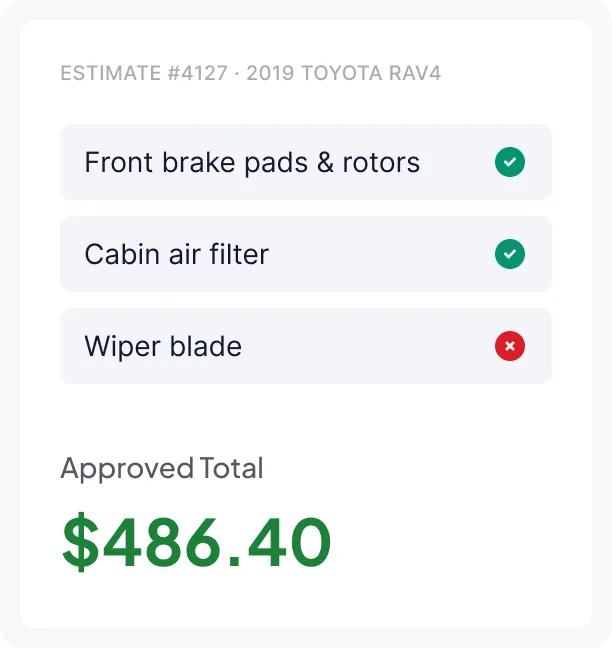The height and width of the screenshot is (648, 612).
Task: Open the Estimate #4127 header text
Action: [144, 74]
